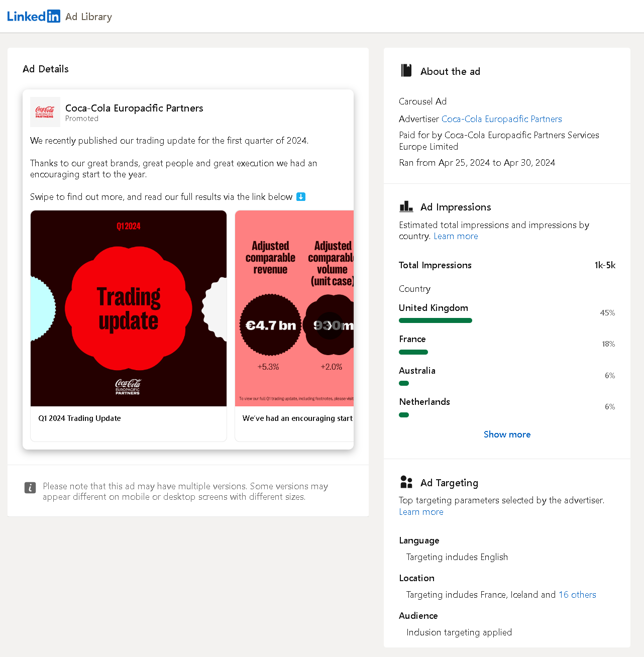
Task: Expand additional countries with Show more
Action: pos(507,434)
